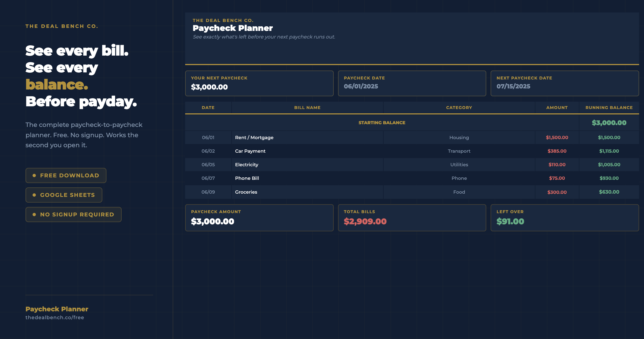Select the $1,500.00 red amount for Rent

click(557, 137)
